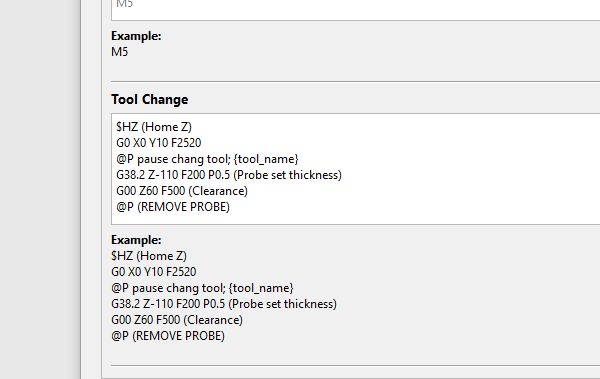Click the $HZ (Home Z) line in Tool Change box

[154, 127]
